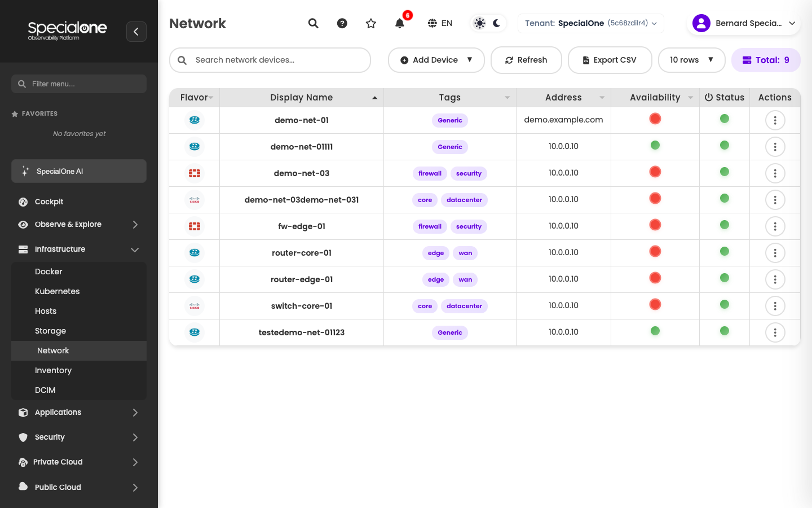Click firewall tag on fw-edge-01

click(430, 226)
